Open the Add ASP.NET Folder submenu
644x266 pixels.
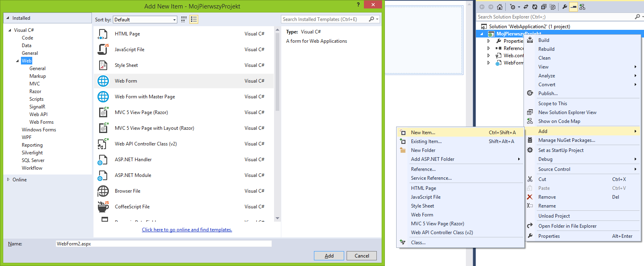461,159
